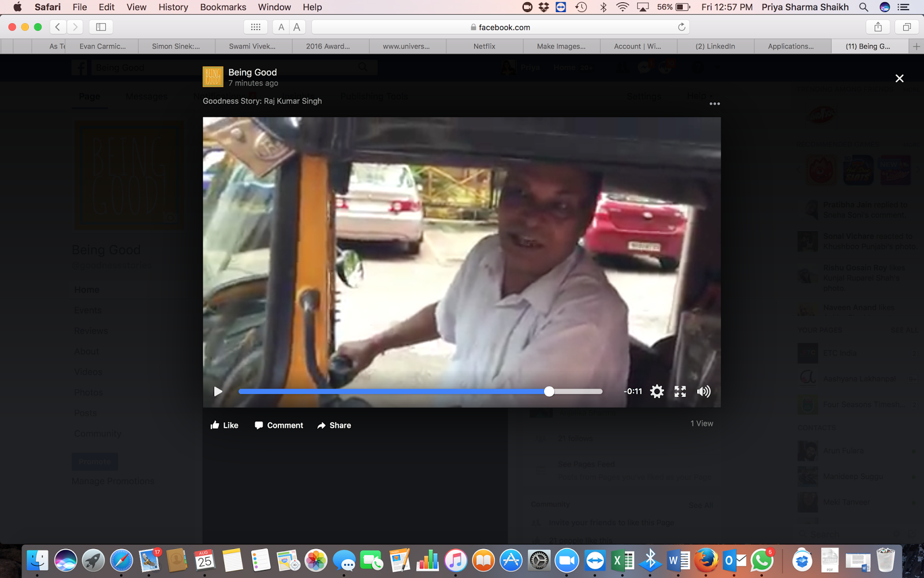Open the Apple menu
Image resolution: width=924 pixels, height=578 pixels.
pyautogui.click(x=17, y=7)
